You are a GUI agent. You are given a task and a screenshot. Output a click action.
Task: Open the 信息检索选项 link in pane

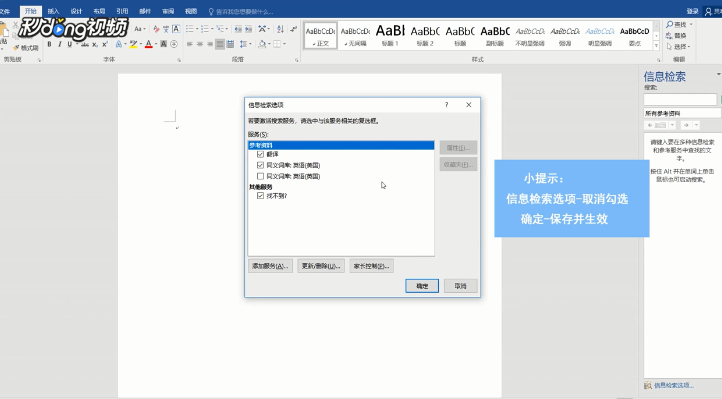674,385
